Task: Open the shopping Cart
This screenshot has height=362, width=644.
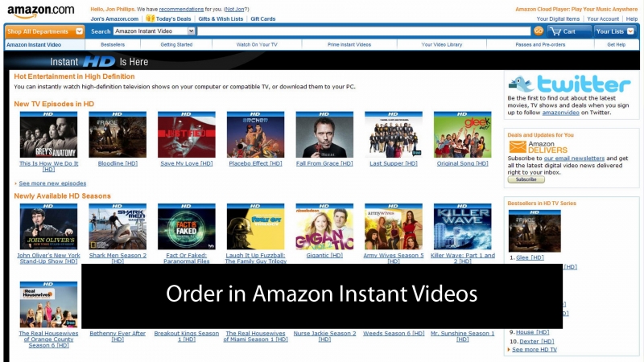Action: coord(568,31)
